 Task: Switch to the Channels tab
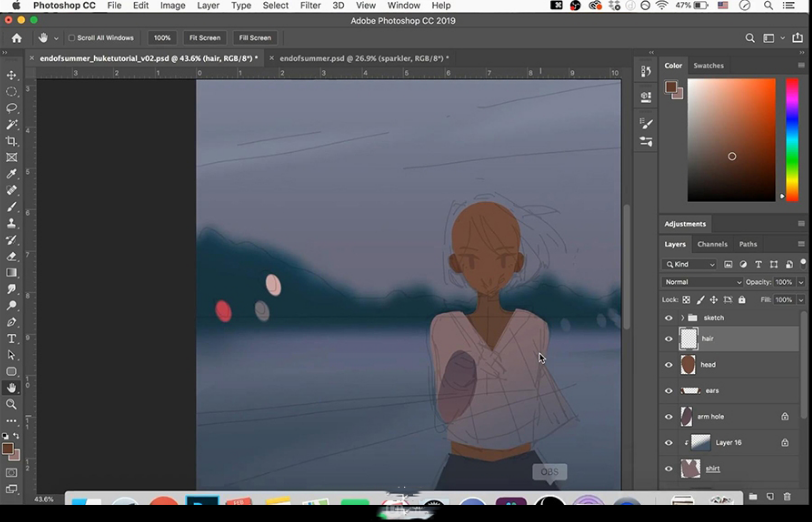[x=712, y=244]
